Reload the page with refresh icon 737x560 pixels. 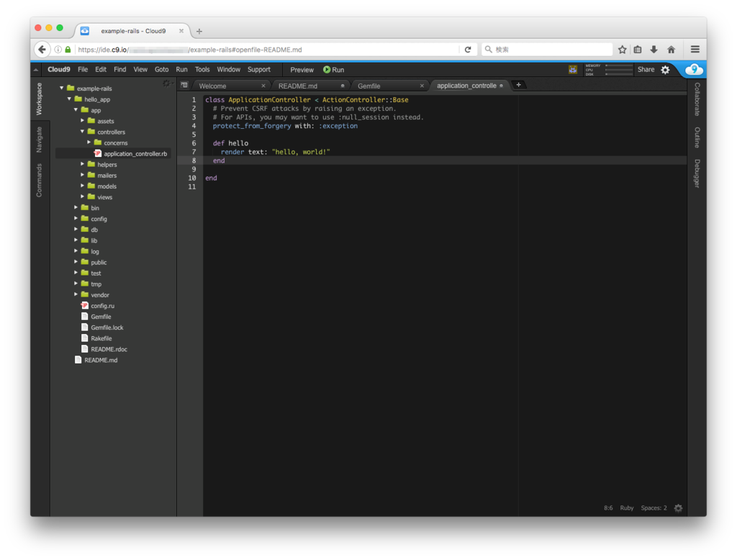(468, 50)
